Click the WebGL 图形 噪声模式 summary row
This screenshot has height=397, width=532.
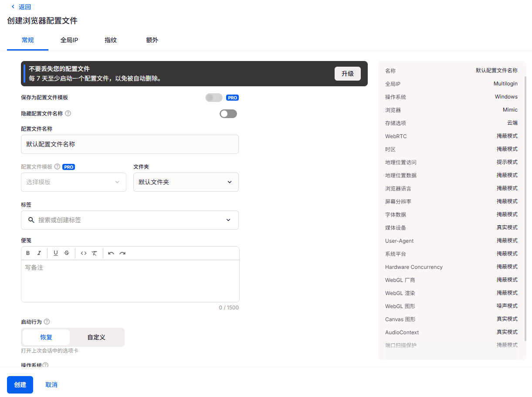(x=451, y=306)
